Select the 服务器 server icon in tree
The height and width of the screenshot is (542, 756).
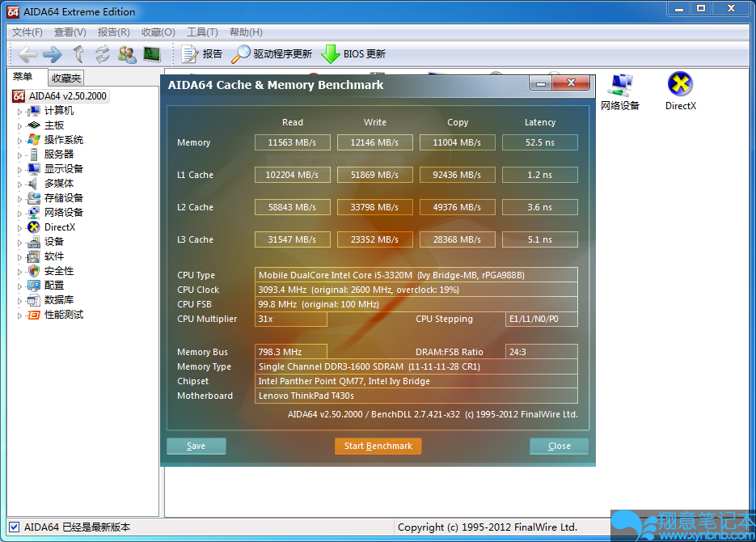tap(34, 155)
